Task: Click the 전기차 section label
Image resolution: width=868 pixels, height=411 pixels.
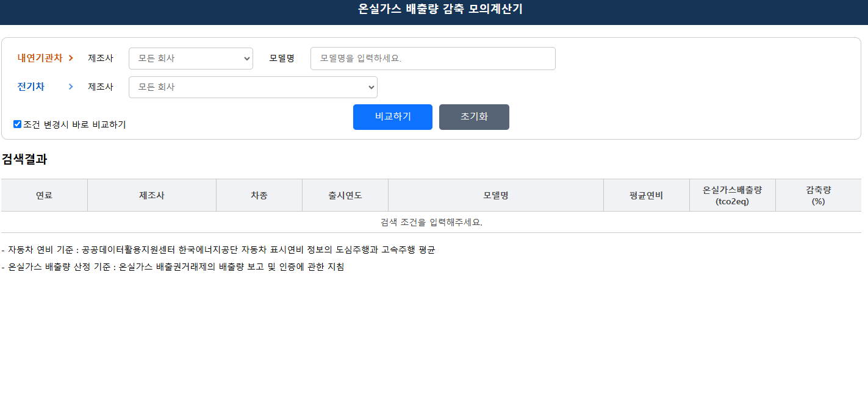Action: (x=30, y=87)
